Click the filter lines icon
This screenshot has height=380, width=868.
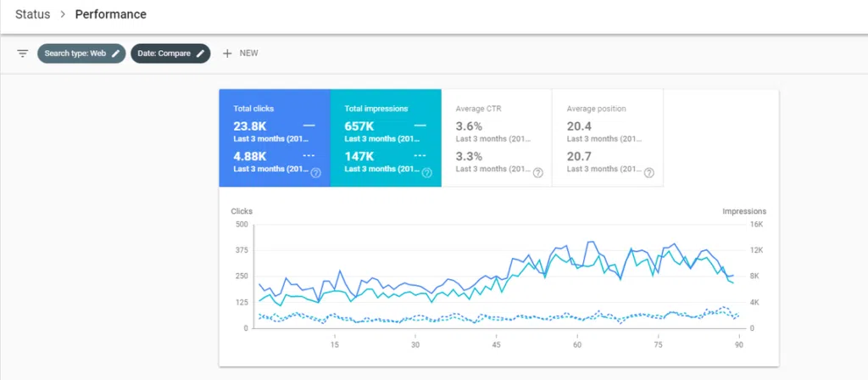(23, 53)
